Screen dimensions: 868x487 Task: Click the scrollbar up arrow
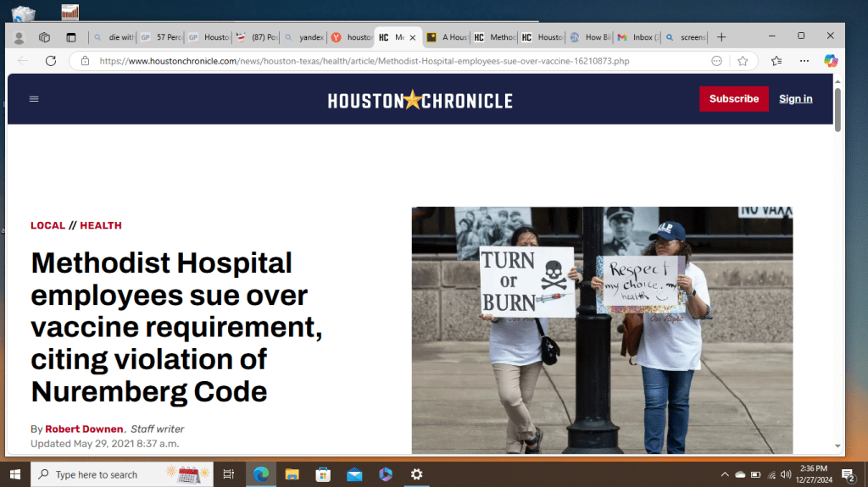(837, 81)
